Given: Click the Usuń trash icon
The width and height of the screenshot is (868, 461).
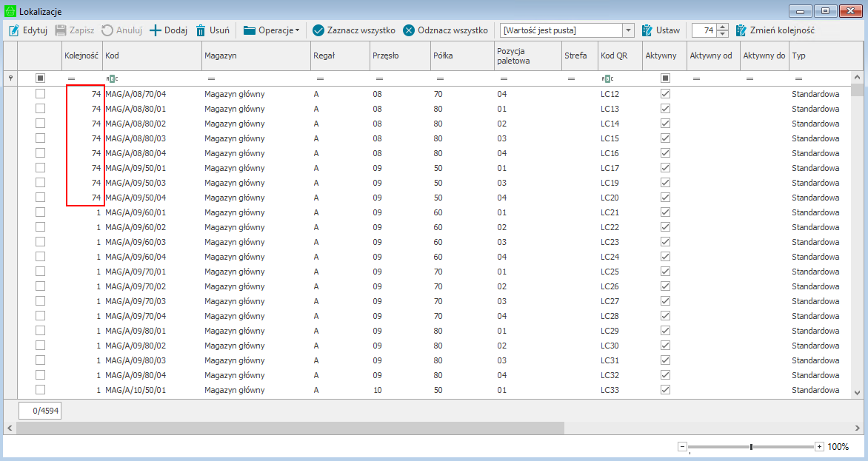Looking at the screenshot, I should pos(201,30).
